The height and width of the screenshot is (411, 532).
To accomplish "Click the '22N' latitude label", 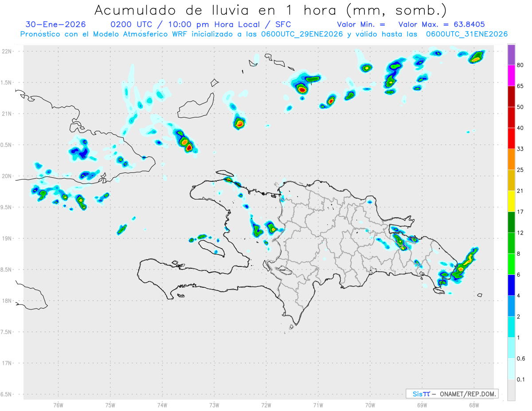I will tap(8, 51).
